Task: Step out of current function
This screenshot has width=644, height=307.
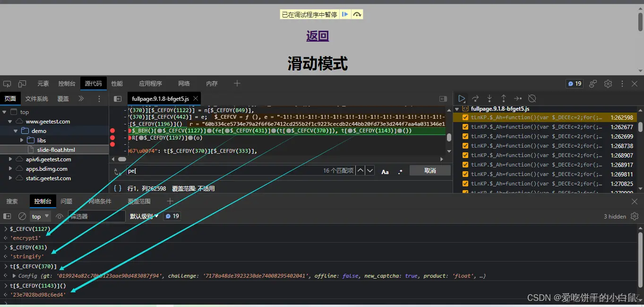Action: click(504, 98)
